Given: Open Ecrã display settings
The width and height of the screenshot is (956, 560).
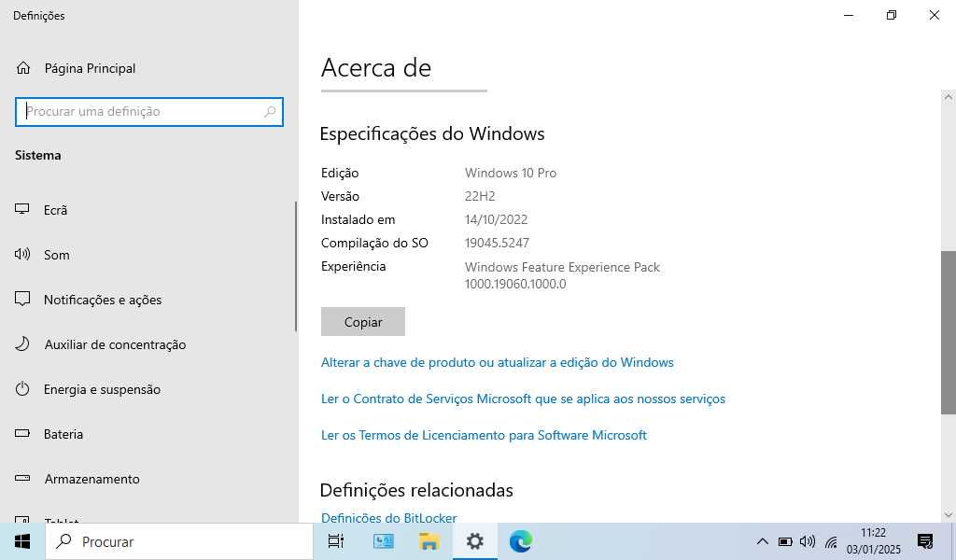Looking at the screenshot, I should (x=149, y=210).
